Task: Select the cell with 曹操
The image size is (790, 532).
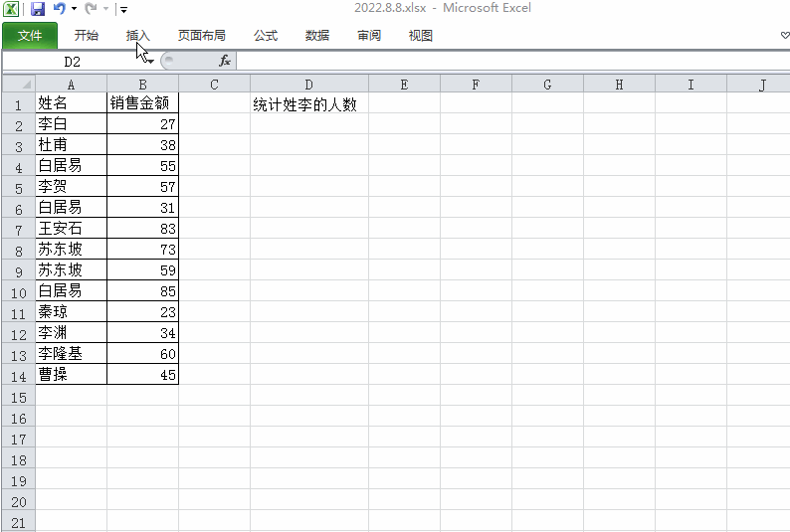Action: tap(71, 375)
